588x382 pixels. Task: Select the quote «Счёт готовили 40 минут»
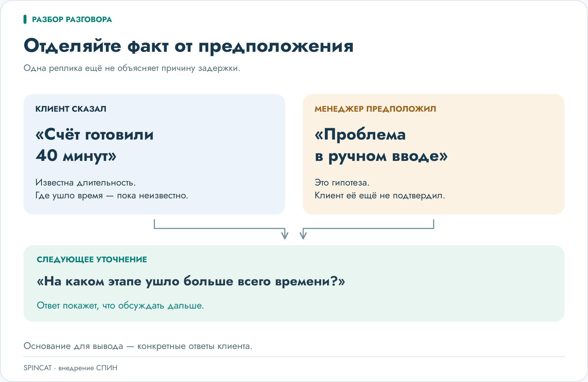point(94,145)
